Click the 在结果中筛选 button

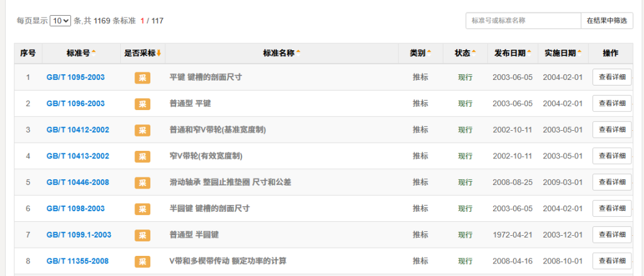[x=606, y=21]
